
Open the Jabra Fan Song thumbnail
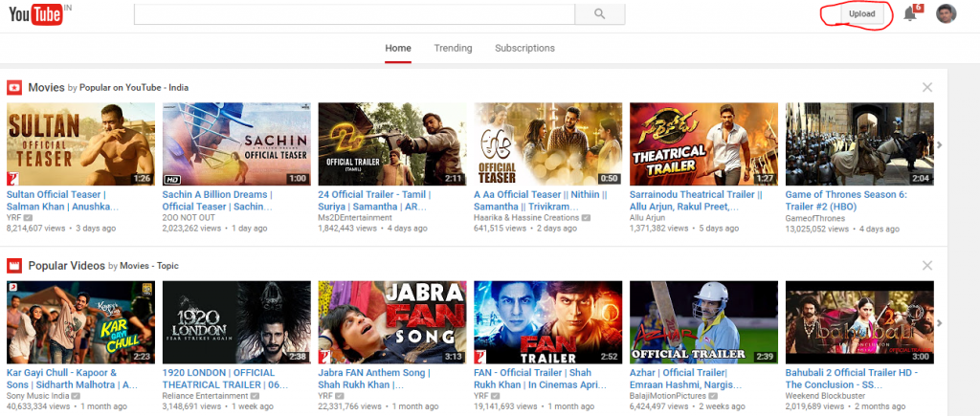tap(391, 322)
